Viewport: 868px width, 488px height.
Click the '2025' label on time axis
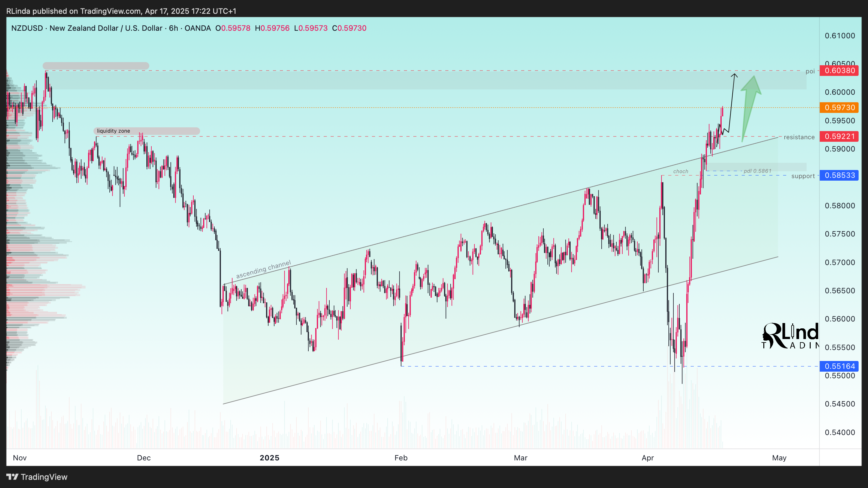(x=269, y=458)
